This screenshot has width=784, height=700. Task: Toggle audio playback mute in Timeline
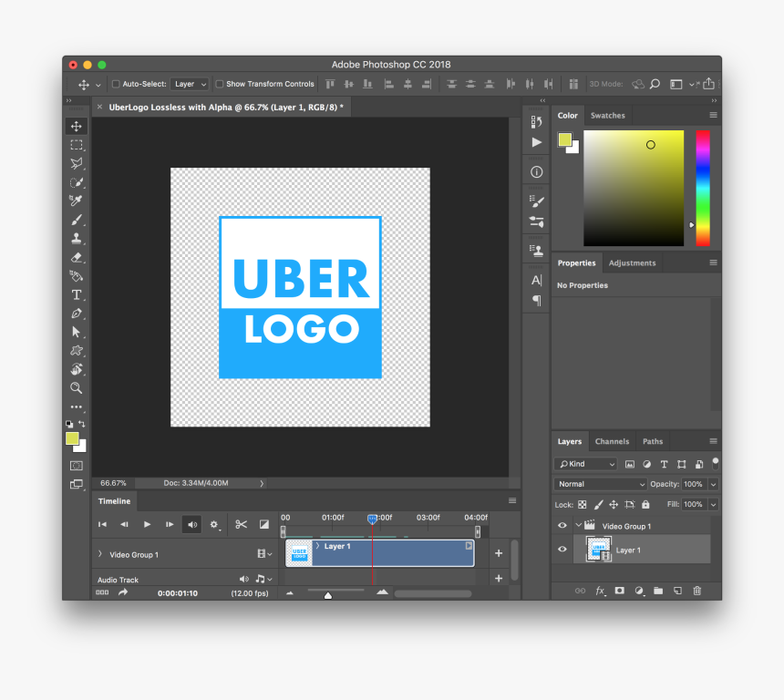click(192, 524)
